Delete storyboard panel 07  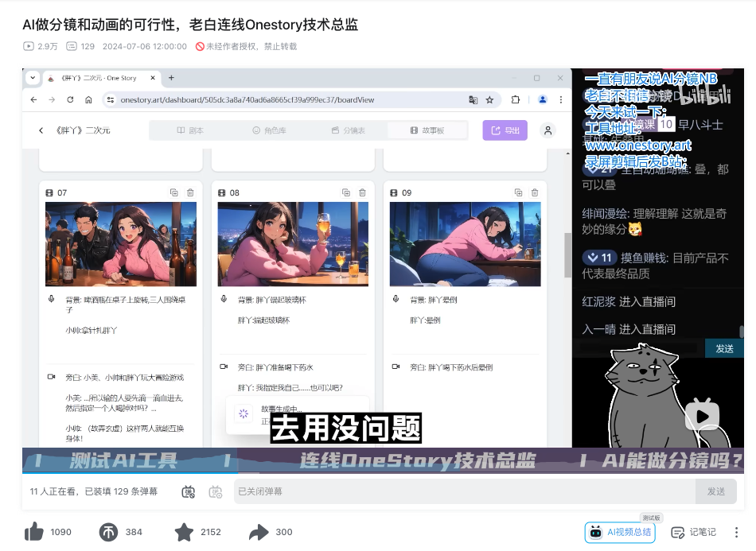coord(190,192)
